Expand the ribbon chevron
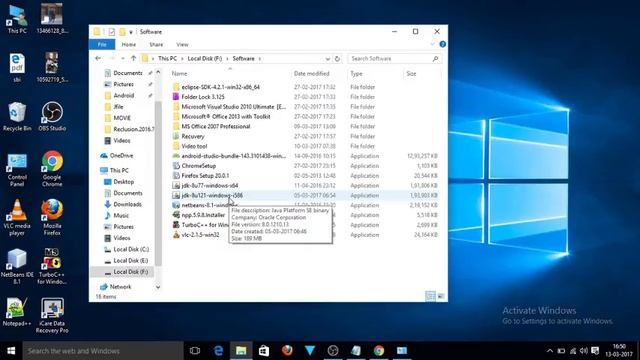Screen dimensions: 640x360 coord(432,44)
